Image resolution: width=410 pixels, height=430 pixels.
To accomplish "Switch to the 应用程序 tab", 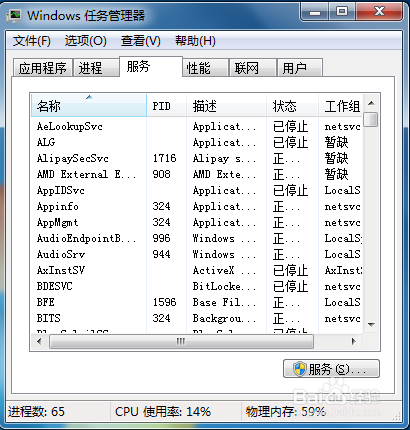I will tap(43, 68).
